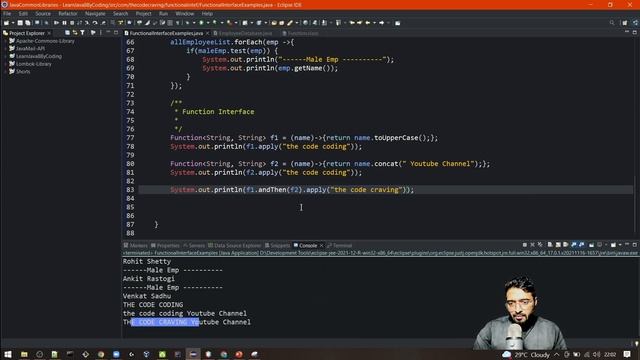Viewport: 640px width, 360px height.
Task: Toggle Link with Editor in Project Explorer
Action: pyautogui.click(x=75, y=33)
